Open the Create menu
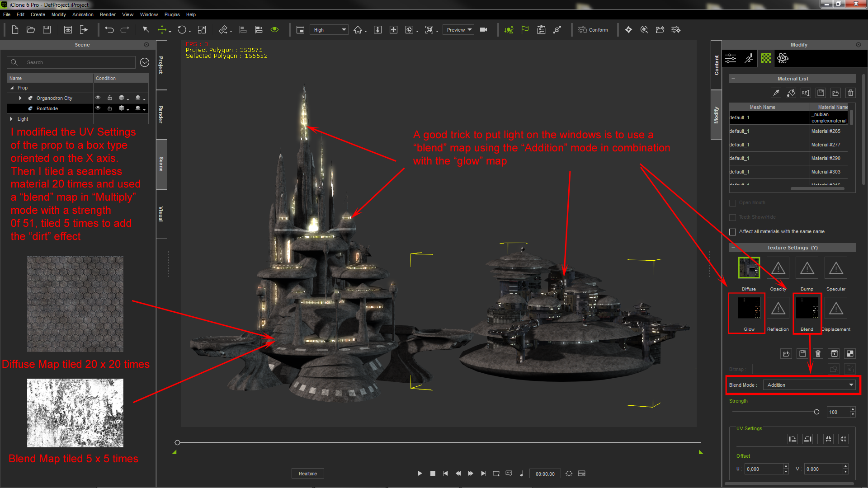The image size is (868, 488). click(38, 14)
